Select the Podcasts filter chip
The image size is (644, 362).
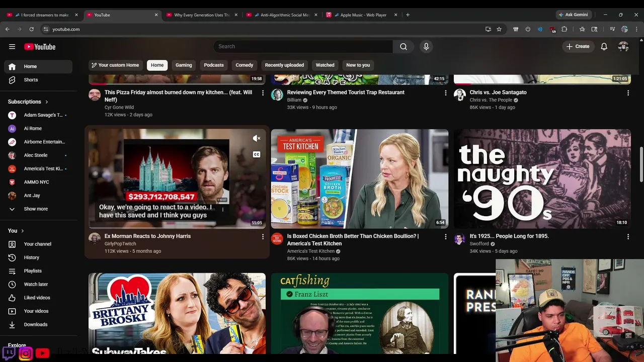coord(214,65)
